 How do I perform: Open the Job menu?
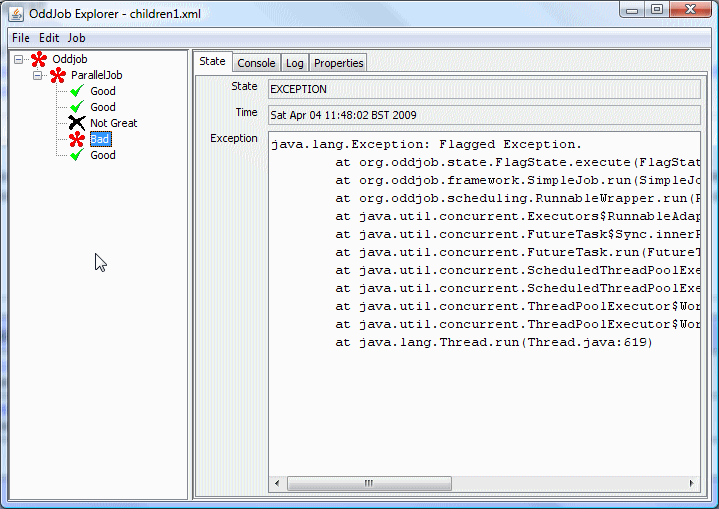click(x=77, y=37)
